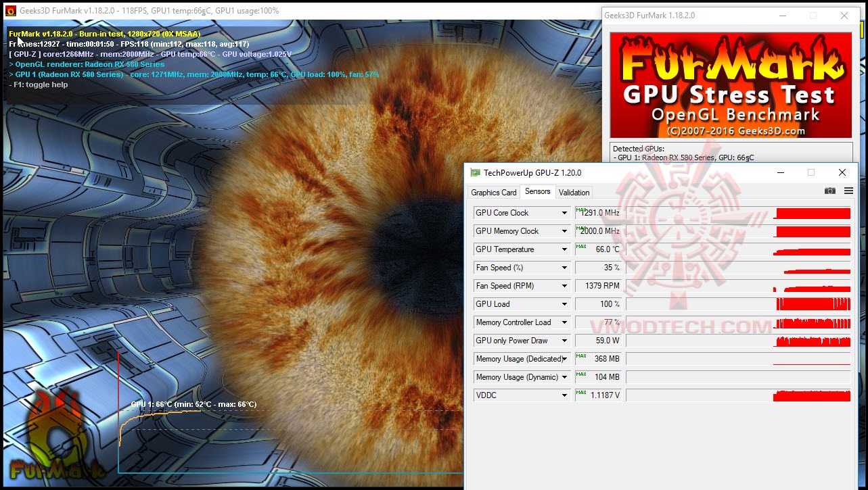868x490 pixels.
Task: Open the GPU only Power Draw dropdown
Action: pos(564,341)
